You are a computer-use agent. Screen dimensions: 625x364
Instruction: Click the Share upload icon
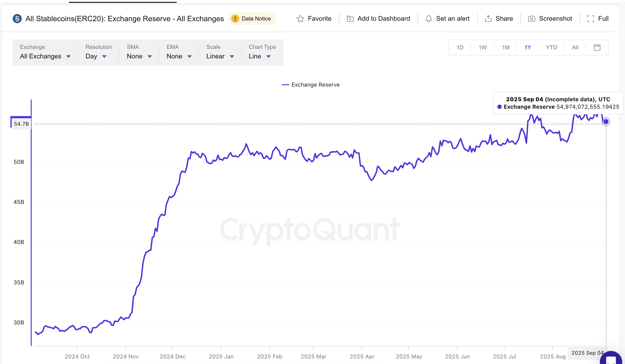(488, 19)
